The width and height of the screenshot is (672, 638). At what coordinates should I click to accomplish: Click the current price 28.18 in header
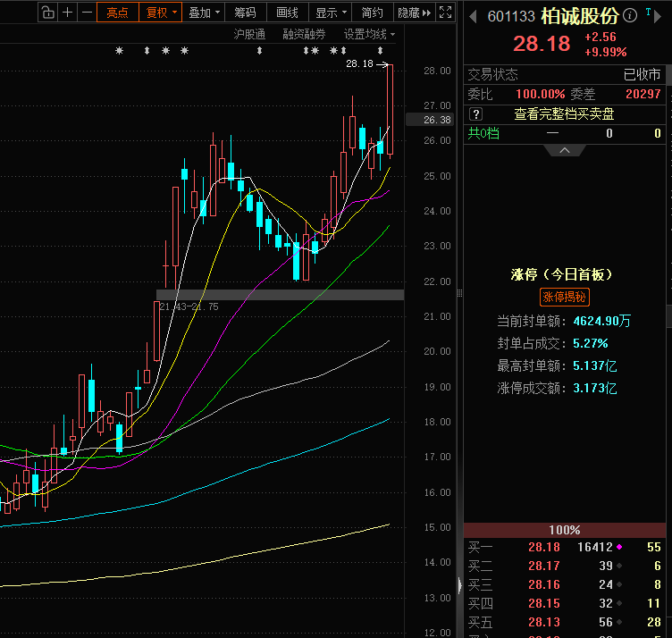(542, 44)
